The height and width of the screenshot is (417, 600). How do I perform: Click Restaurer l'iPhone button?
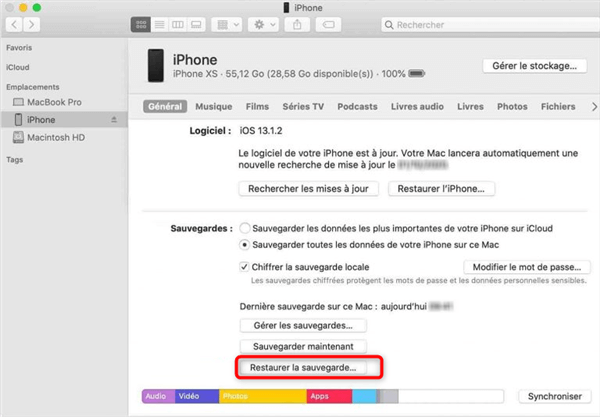click(x=441, y=189)
